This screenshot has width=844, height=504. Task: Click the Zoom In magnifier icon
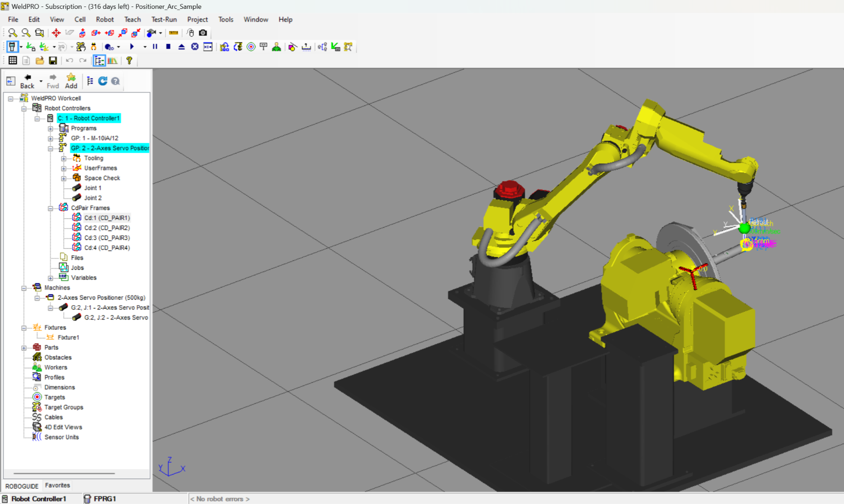[13, 33]
